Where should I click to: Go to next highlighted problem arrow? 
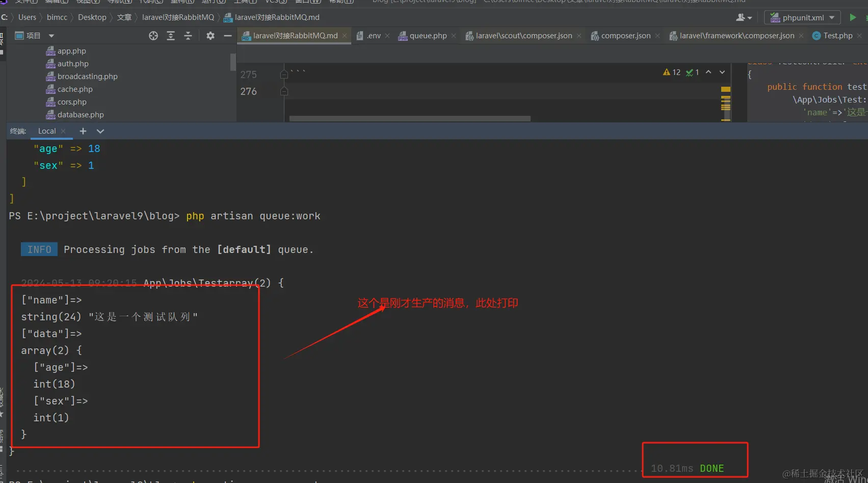coord(722,72)
